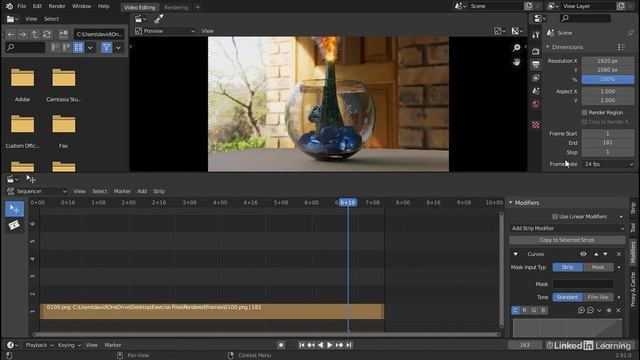Viewport: 640px width, 360px height.
Task: Switch file browser to thumbnail view
Action: point(78,47)
